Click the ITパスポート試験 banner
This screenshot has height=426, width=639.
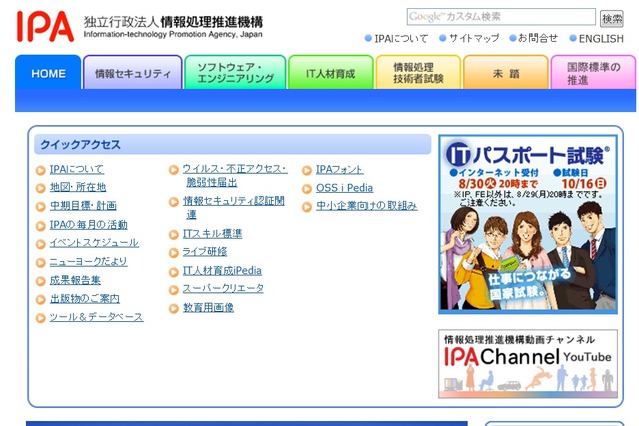point(528,224)
